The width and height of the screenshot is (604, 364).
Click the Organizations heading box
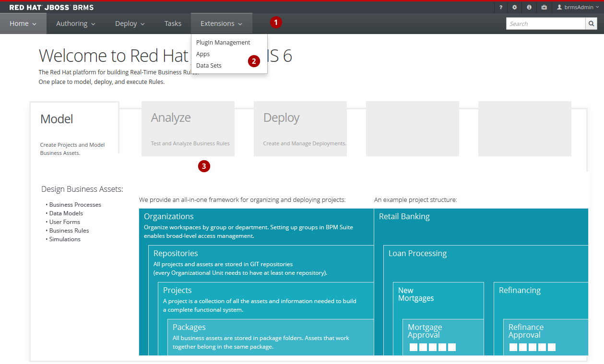169,216
